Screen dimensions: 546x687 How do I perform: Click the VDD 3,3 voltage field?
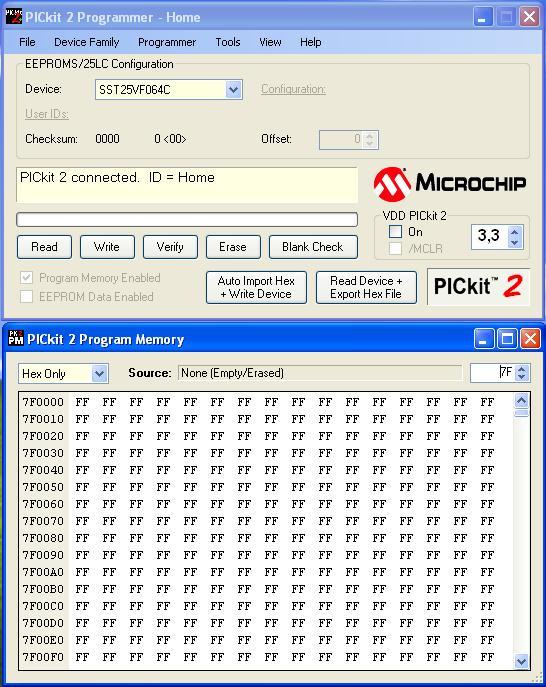click(489, 237)
